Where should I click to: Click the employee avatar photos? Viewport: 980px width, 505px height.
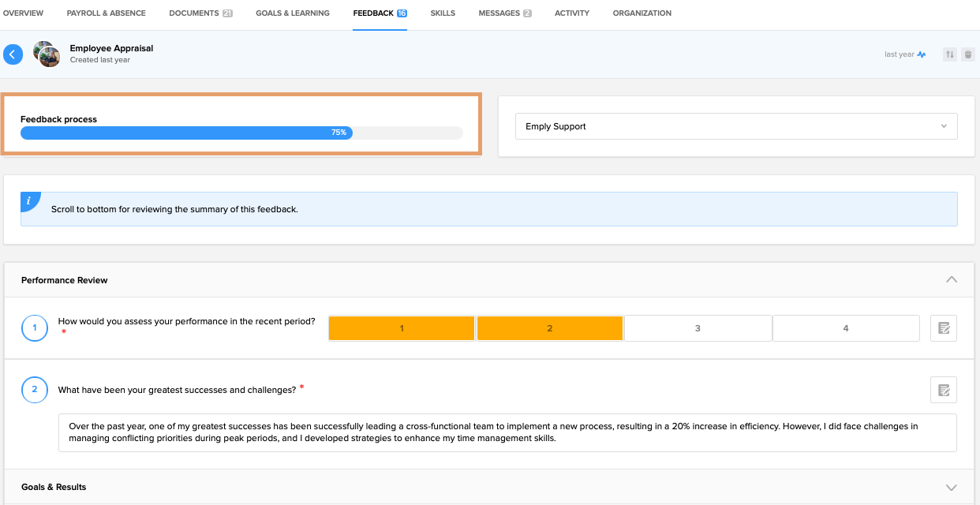click(x=47, y=54)
